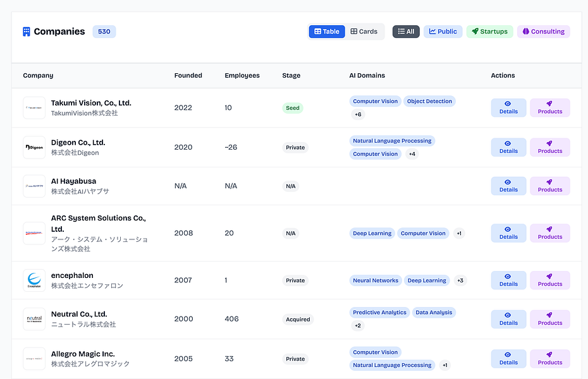Open Products for AI Hayabusa

pos(550,186)
